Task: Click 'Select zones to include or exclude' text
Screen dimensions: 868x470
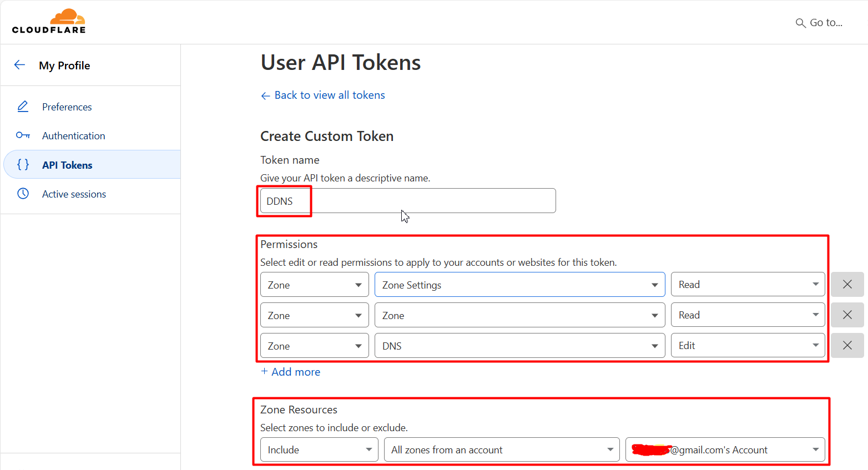Action: click(x=334, y=428)
